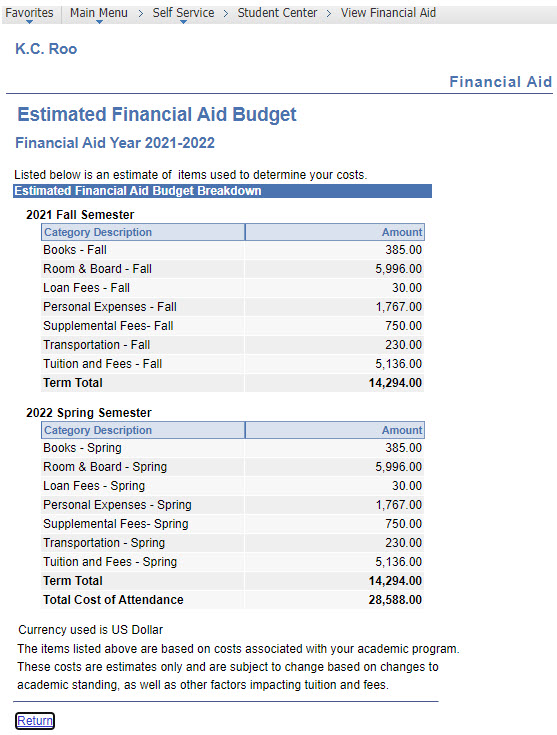This screenshot has height=735, width=557.
Task: Click Spring Term Total amount 14,294.00
Action: (395, 581)
